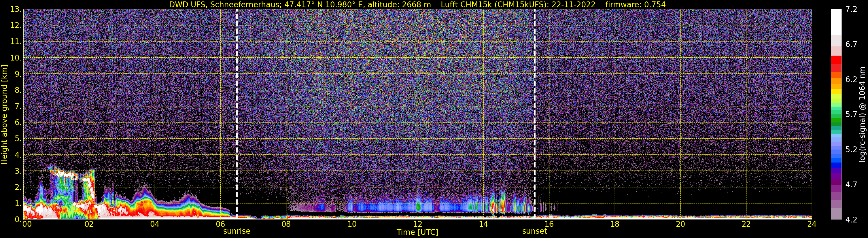Image resolution: width=868 pixels, height=238 pixels.
Task: Click the '24' time axis tick label
Action: coord(812,224)
